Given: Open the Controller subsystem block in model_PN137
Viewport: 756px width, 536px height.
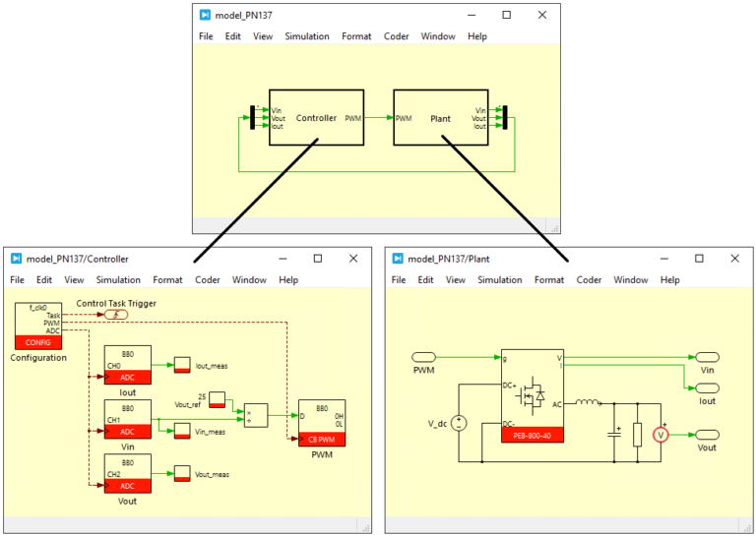Looking at the screenshot, I should click(316, 117).
